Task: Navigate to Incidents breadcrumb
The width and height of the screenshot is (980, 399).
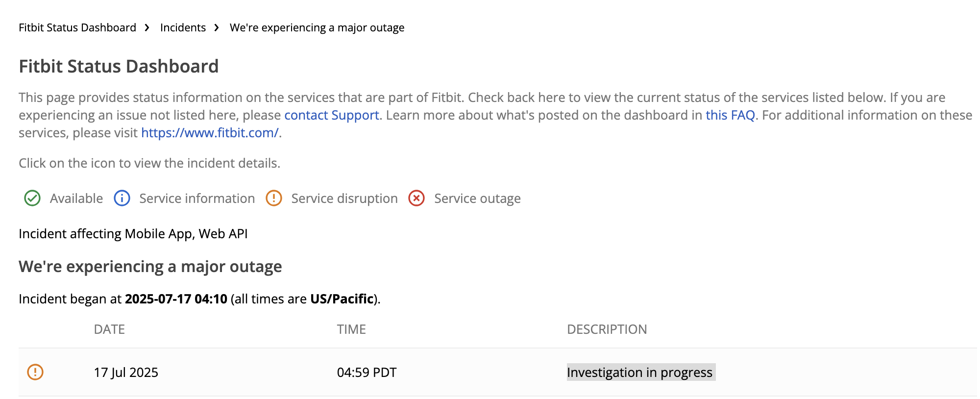Action: coord(183,27)
